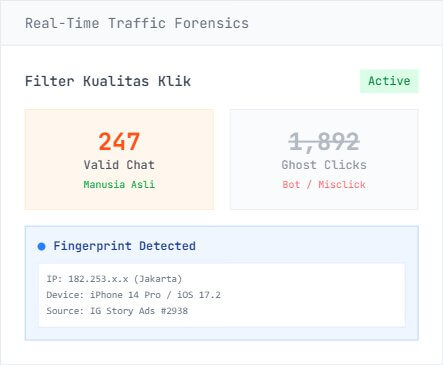Screen dimensions: 443x365
Task: Click the 247 valid chat count
Action: 119,142
